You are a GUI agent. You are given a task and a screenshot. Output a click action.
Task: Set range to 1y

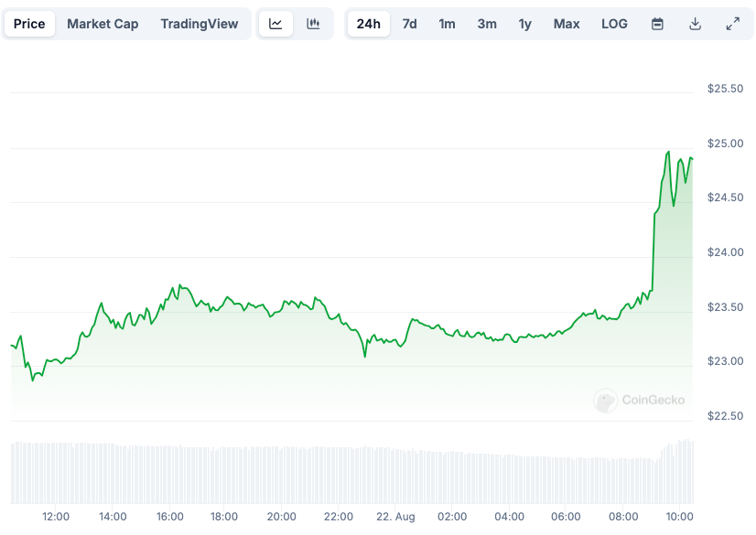pos(525,24)
